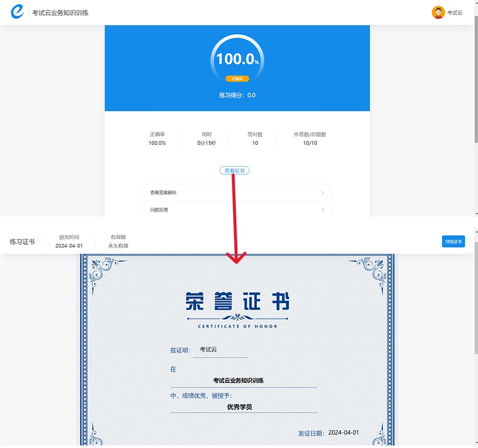Click the orange 正确率 badge
The image size is (478, 448).
point(237,79)
